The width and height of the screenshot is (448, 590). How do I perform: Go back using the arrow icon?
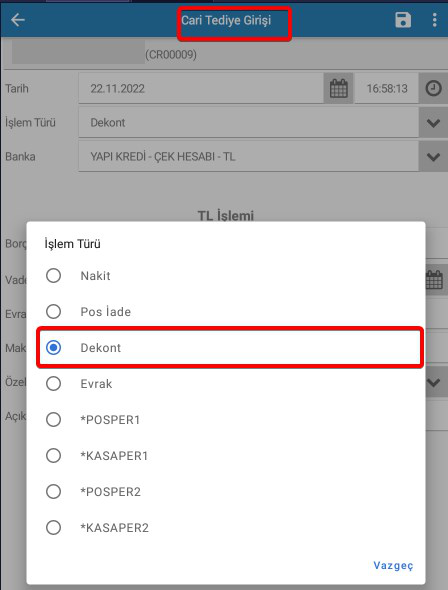point(18,20)
